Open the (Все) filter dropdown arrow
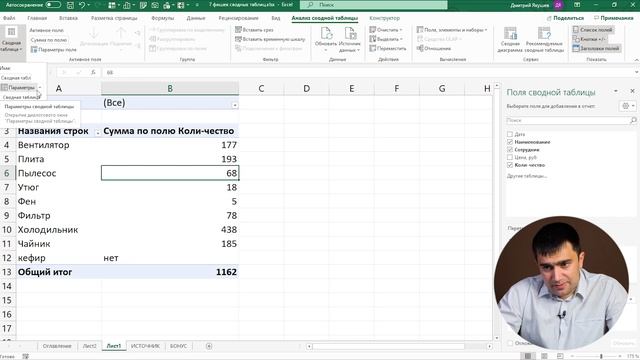Image resolution: width=640 pixels, height=360 pixels. coord(235,105)
